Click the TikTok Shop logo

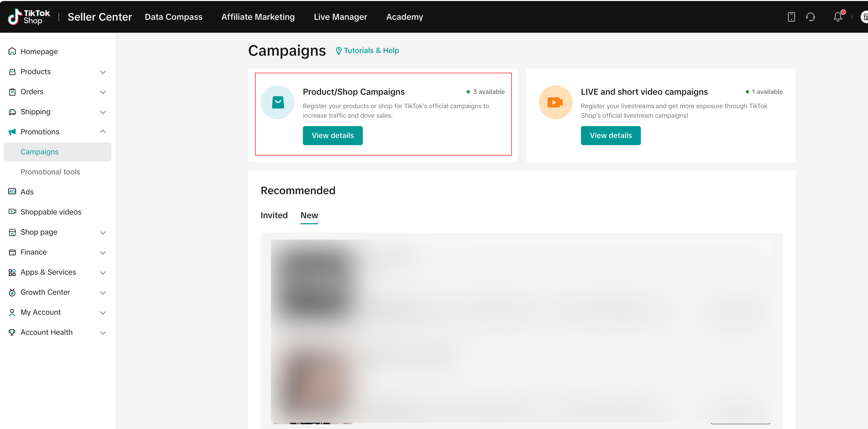tap(29, 17)
